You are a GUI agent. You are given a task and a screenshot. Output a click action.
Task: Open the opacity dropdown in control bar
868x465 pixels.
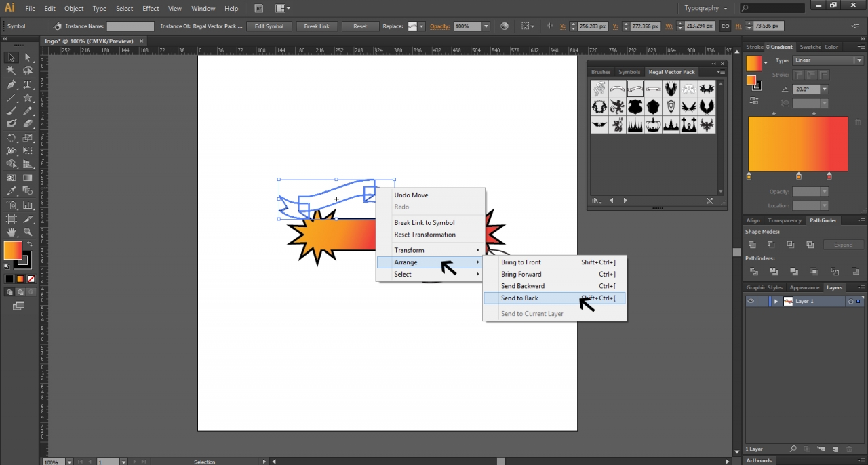(x=486, y=26)
